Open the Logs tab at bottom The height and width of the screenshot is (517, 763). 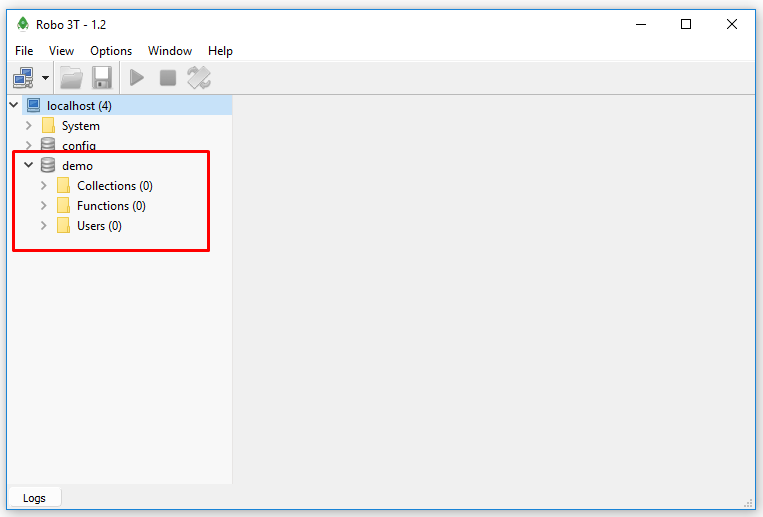(x=35, y=498)
